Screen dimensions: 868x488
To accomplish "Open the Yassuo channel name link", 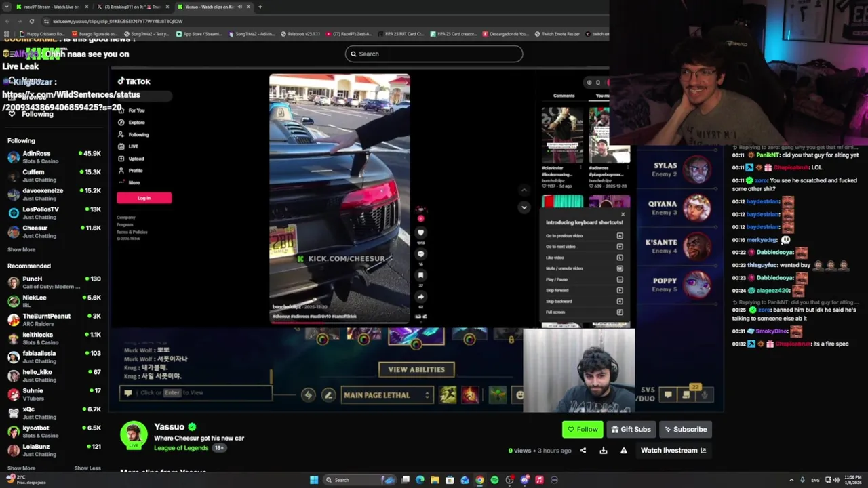I will (169, 426).
